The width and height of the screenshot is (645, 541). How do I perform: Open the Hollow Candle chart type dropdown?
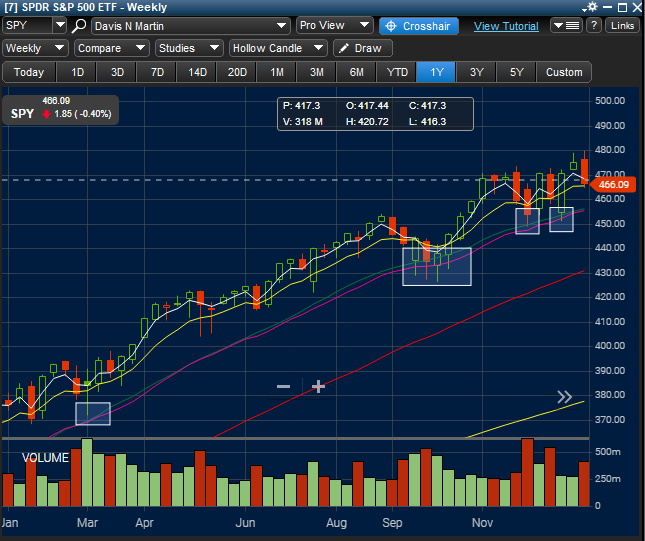click(x=278, y=48)
